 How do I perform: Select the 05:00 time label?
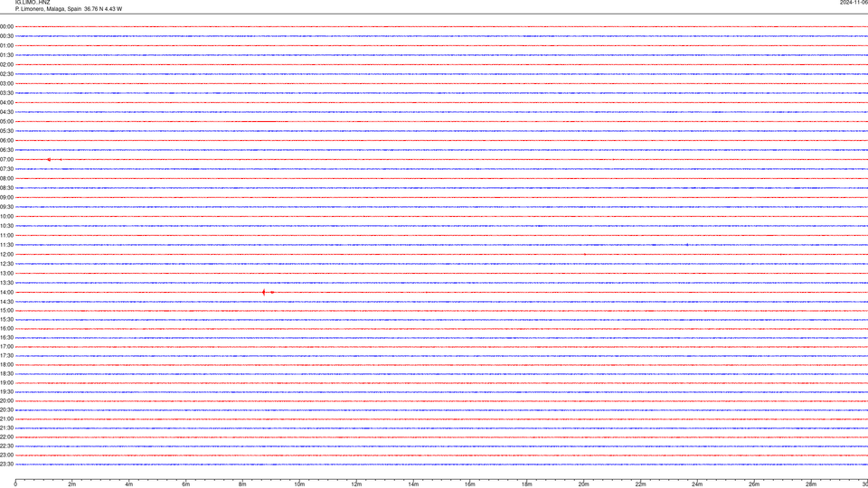tap(6, 122)
